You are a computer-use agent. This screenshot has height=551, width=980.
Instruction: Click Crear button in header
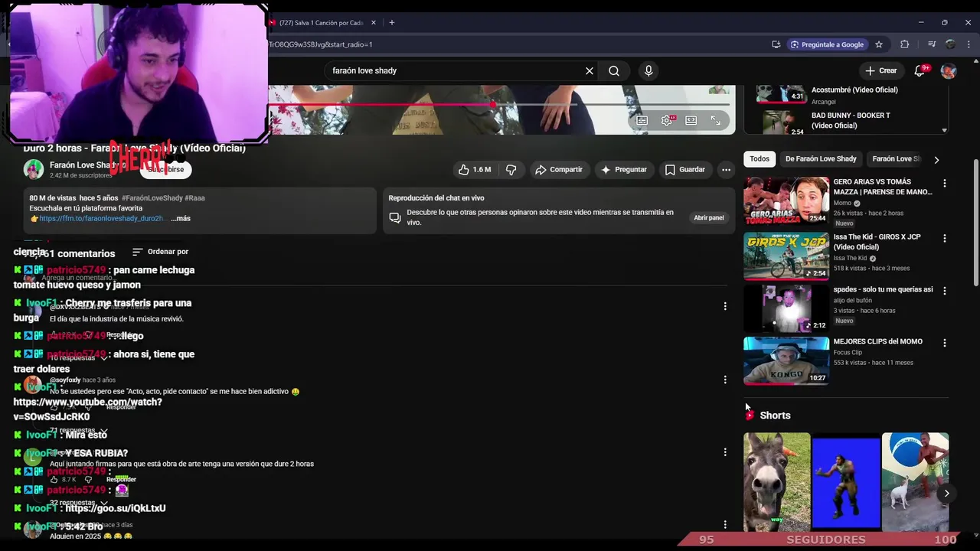[880, 70]
